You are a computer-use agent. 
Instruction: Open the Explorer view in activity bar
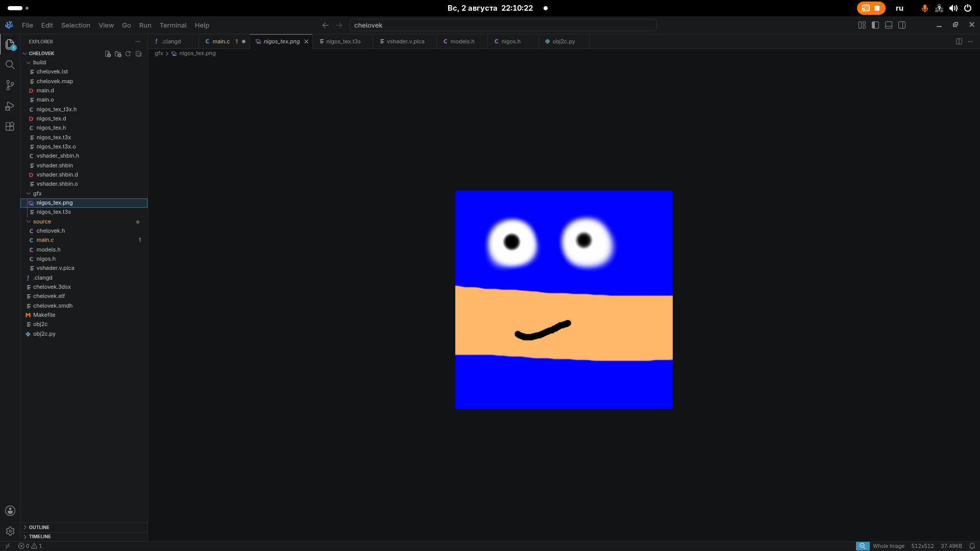coord(10,44)
